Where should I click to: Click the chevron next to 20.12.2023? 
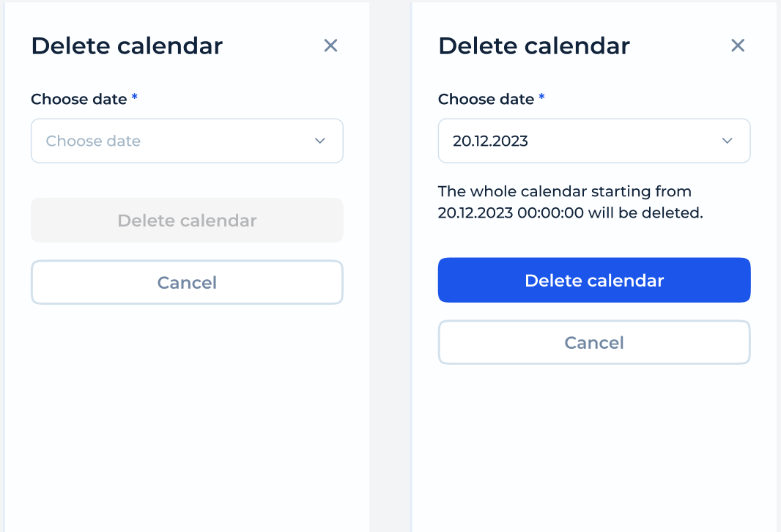pyautogui.click(x=728, y=141)
